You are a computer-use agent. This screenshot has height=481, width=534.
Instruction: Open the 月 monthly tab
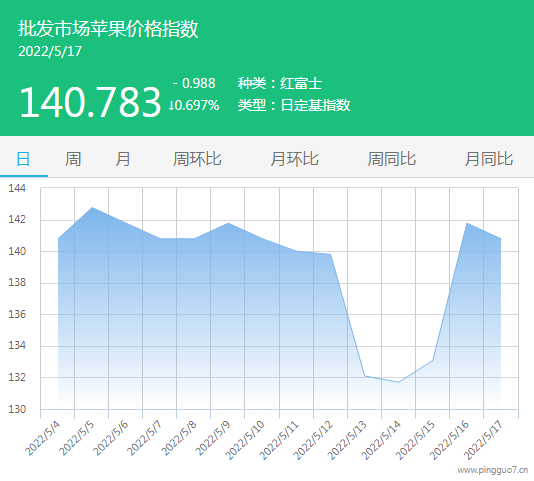point(123,159)
